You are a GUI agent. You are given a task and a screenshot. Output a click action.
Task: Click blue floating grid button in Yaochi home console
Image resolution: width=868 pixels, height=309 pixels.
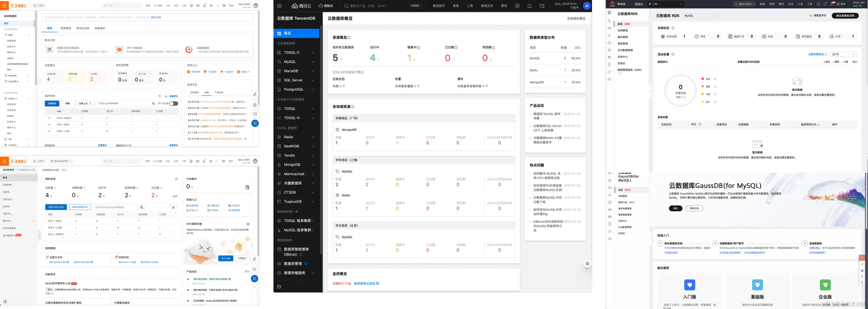coord(255,123)
